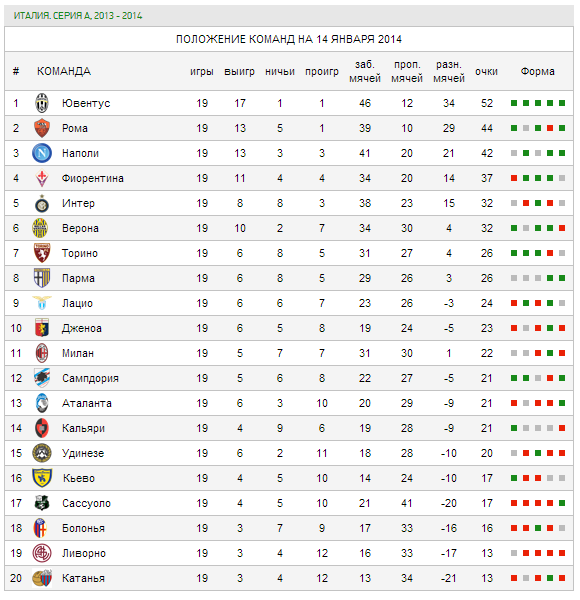Sort table by выигр column header
This screenshot has height=600, width=580.
(x=239, y=71)
